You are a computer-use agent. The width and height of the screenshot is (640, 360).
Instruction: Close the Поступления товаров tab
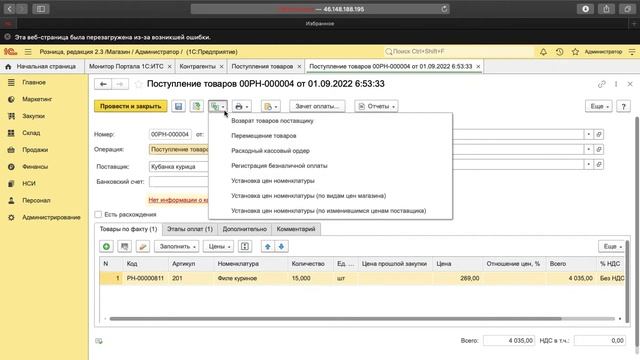coord(299,67)
